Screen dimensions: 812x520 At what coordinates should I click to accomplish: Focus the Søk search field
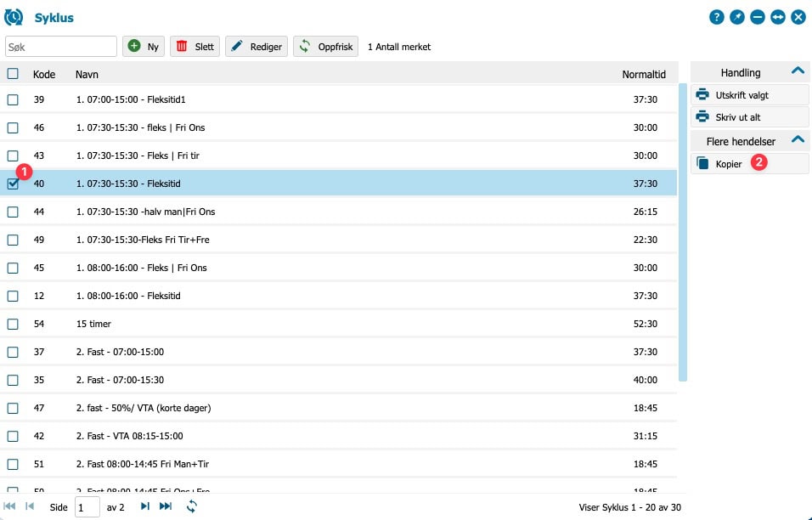point(61,46)
